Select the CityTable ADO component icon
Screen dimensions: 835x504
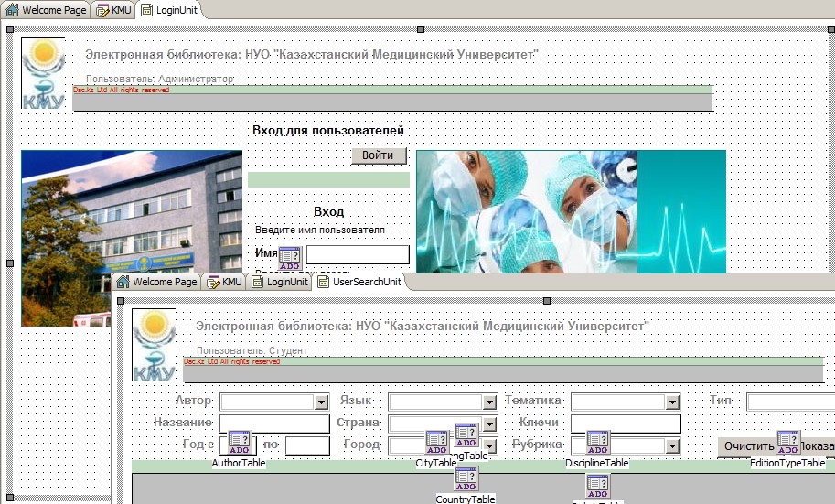point(436,442)
